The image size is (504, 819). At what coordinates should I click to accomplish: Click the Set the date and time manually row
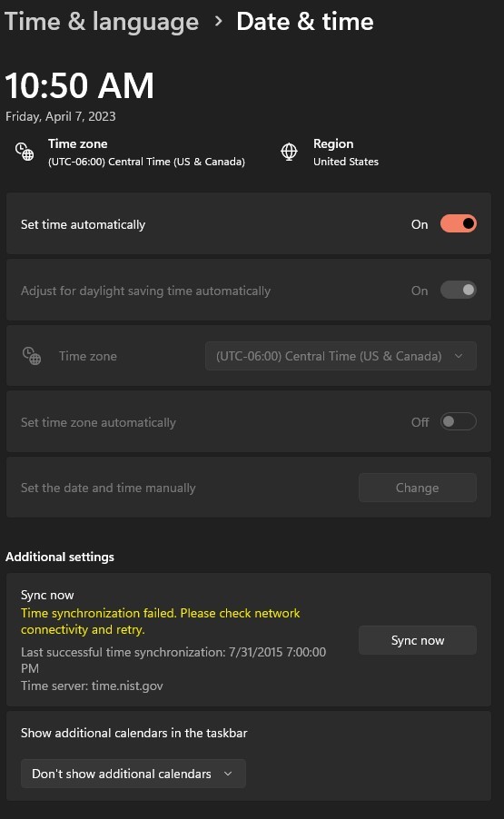click(x=249, y=488)
